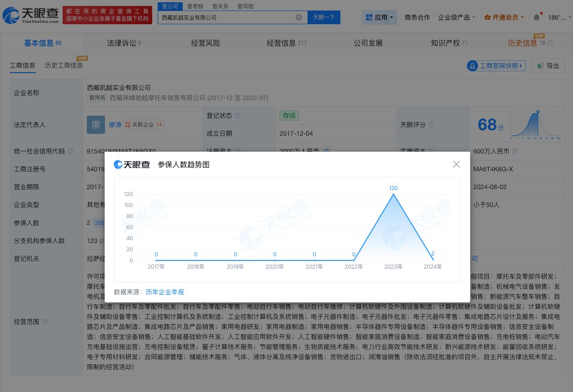Image resolution: width=573 pixels, height=392 pixels.
Task: Switch to 历史工商信息 tab
Action: click(64, 65)
